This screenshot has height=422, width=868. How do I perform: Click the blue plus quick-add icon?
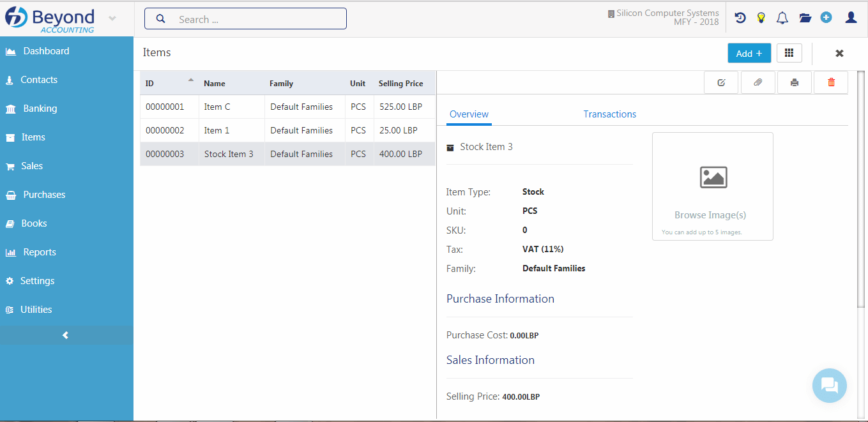[826, 18]
